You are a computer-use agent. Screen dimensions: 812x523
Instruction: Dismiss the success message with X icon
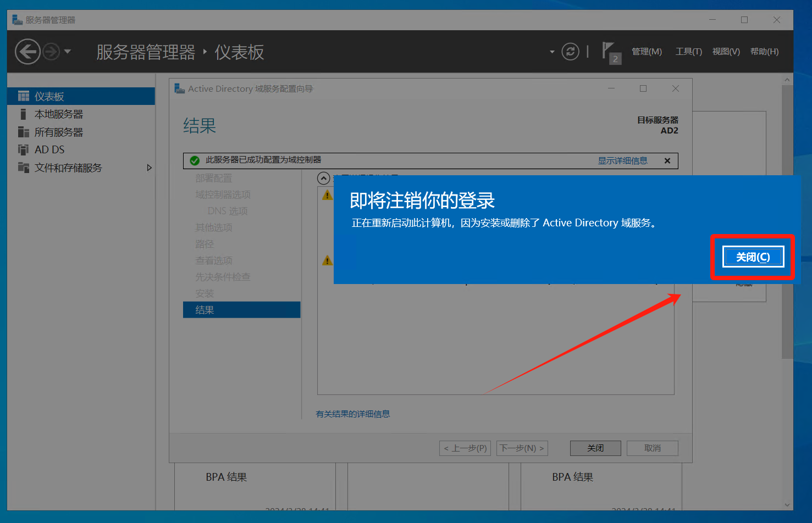pos(667,161)
